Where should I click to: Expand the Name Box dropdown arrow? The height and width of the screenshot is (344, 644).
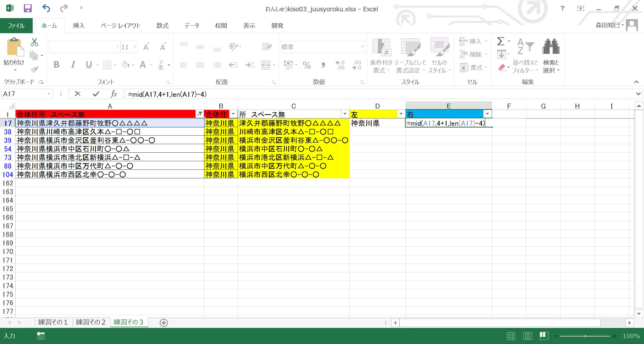(49, 94)
